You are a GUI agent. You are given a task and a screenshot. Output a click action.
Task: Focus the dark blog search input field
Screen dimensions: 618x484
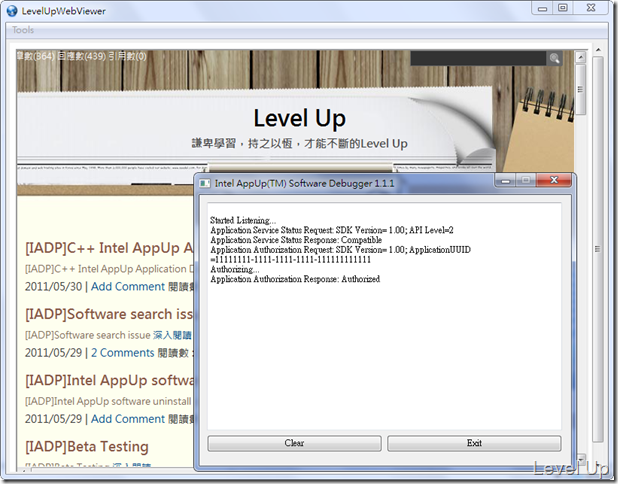point(478,58)
